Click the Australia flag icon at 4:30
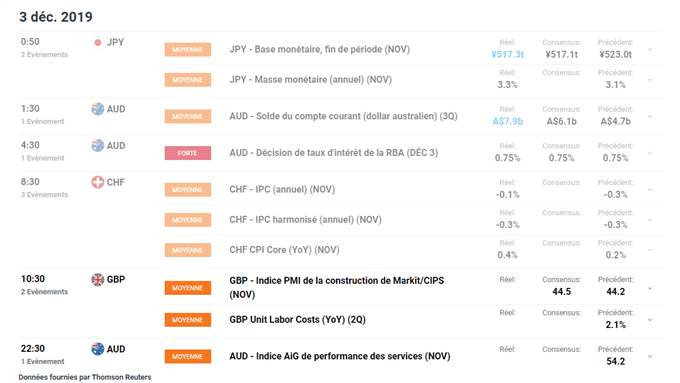Screen dimensions: 680x383 coord(98,146)
